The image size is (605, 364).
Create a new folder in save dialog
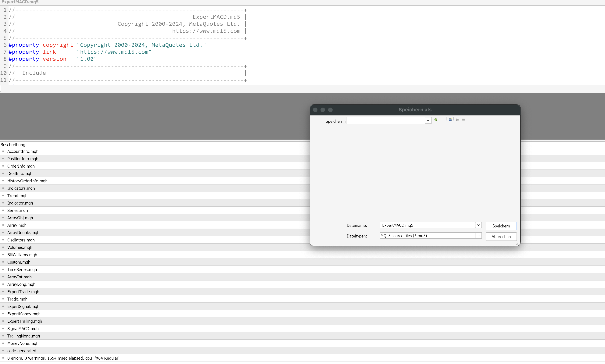tap(450, 120)
